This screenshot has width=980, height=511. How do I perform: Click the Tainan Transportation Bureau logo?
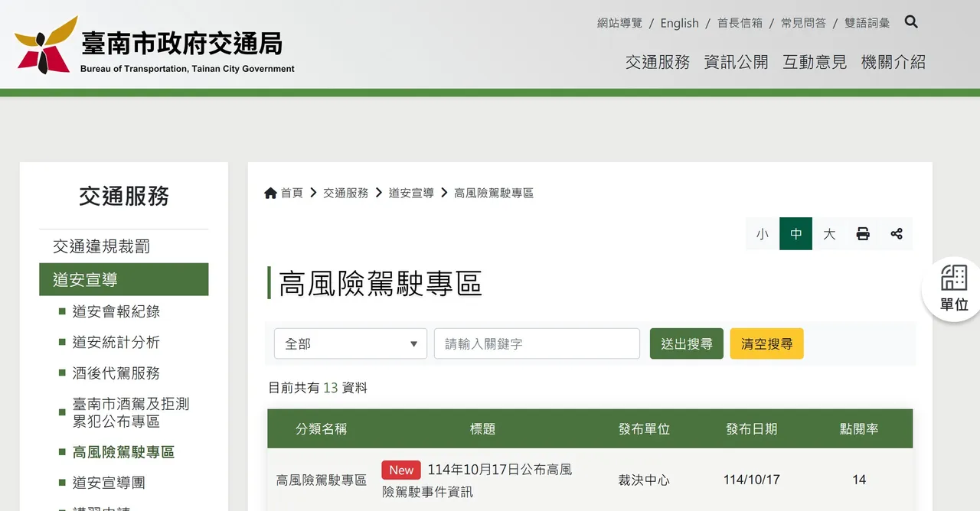pyautogui.click(x=154, y=45)
